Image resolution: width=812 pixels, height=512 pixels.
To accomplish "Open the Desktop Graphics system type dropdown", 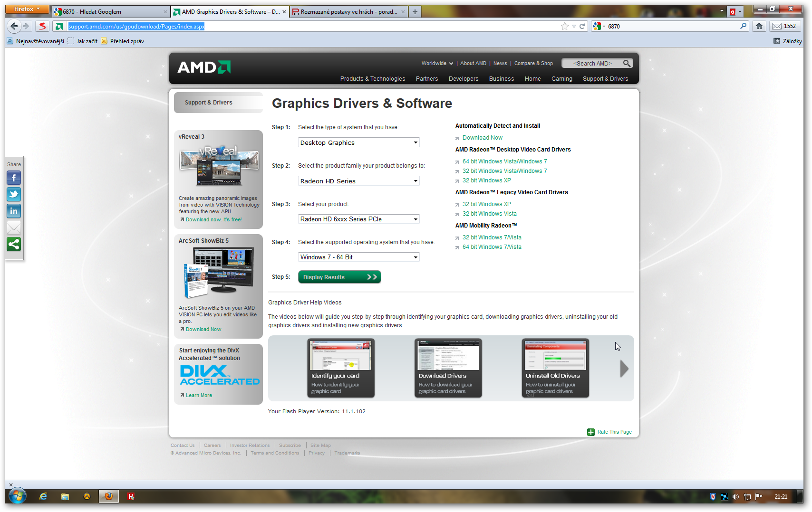I will tap(359, 142).
